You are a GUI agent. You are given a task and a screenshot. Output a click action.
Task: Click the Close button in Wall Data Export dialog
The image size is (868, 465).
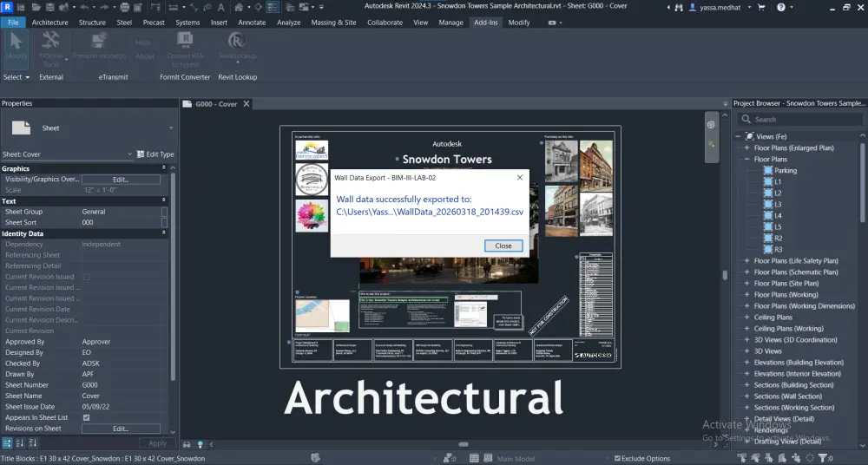tap(503, 246)
